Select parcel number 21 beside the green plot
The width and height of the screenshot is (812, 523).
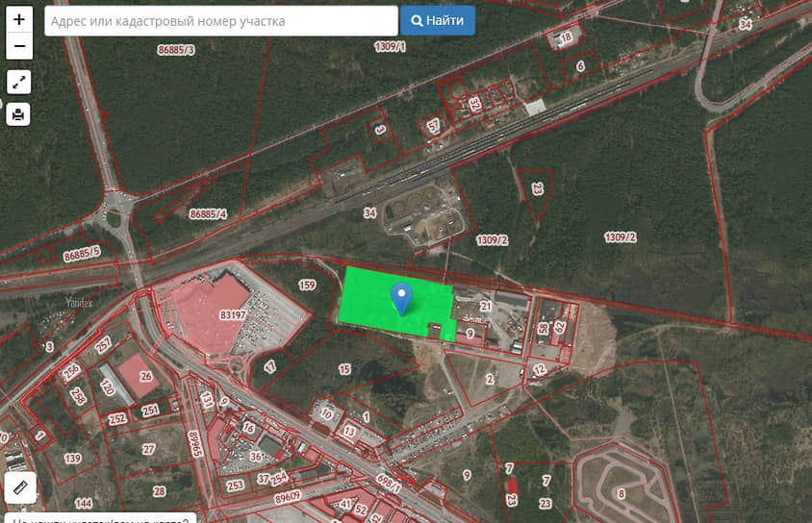click(485, 306)
